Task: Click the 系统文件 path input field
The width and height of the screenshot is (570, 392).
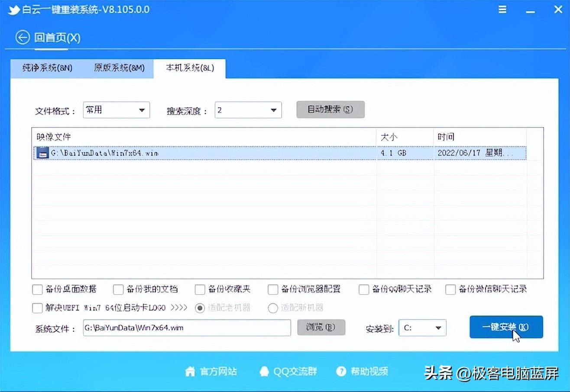Action: [187, 328]
